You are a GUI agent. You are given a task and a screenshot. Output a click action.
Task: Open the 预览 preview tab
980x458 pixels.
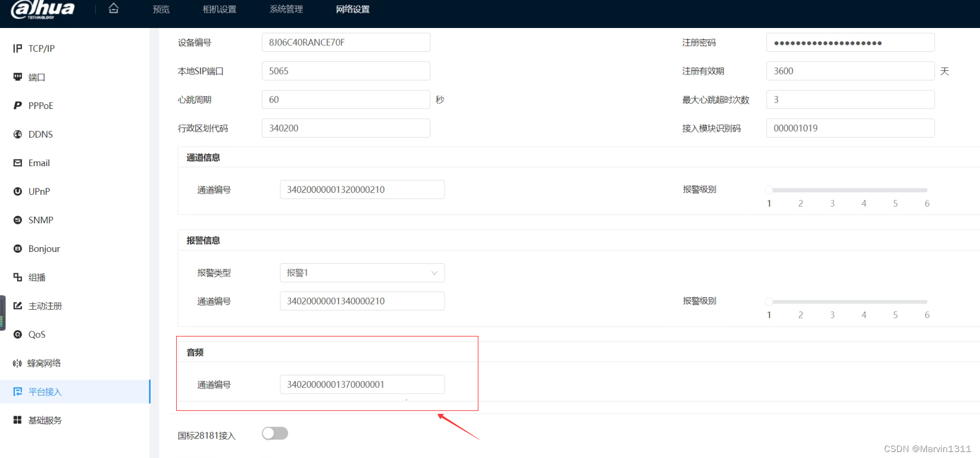pos(161,10)
